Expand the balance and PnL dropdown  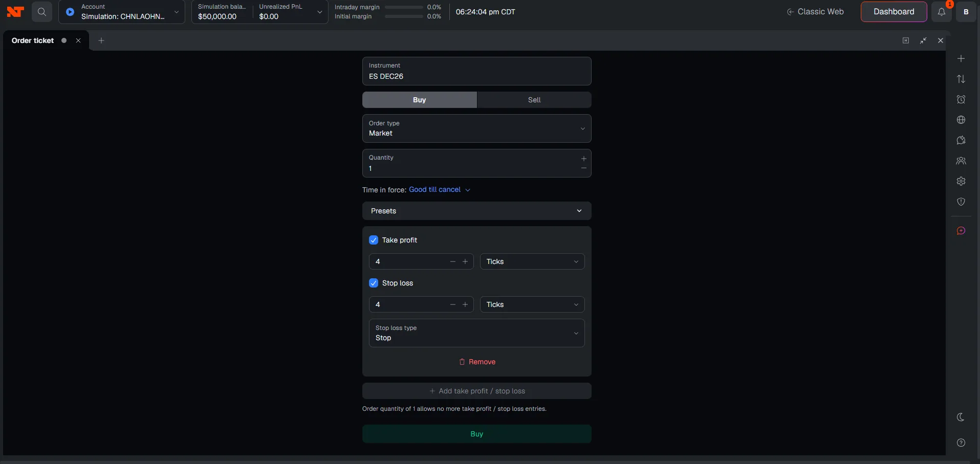pos(319,12)
